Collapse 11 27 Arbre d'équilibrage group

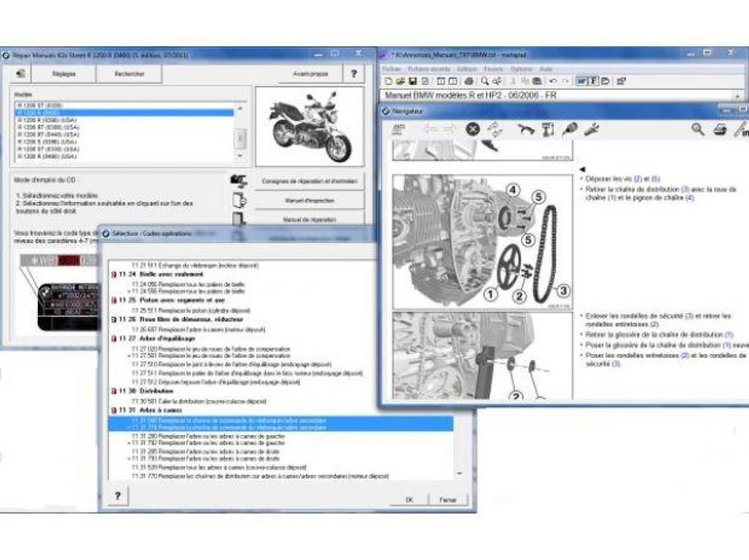point(113,338)
